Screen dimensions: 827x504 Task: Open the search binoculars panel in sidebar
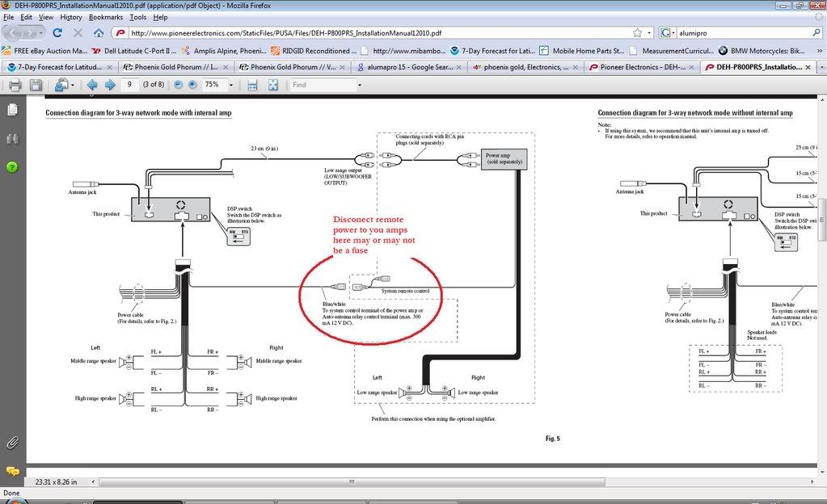click(13, 139)
